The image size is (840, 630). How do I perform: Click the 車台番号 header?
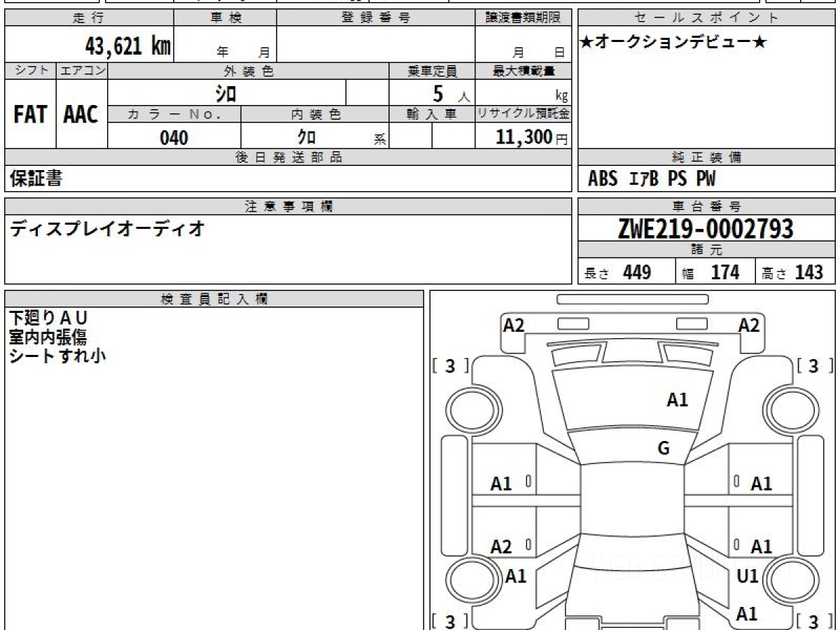point(706,206)
